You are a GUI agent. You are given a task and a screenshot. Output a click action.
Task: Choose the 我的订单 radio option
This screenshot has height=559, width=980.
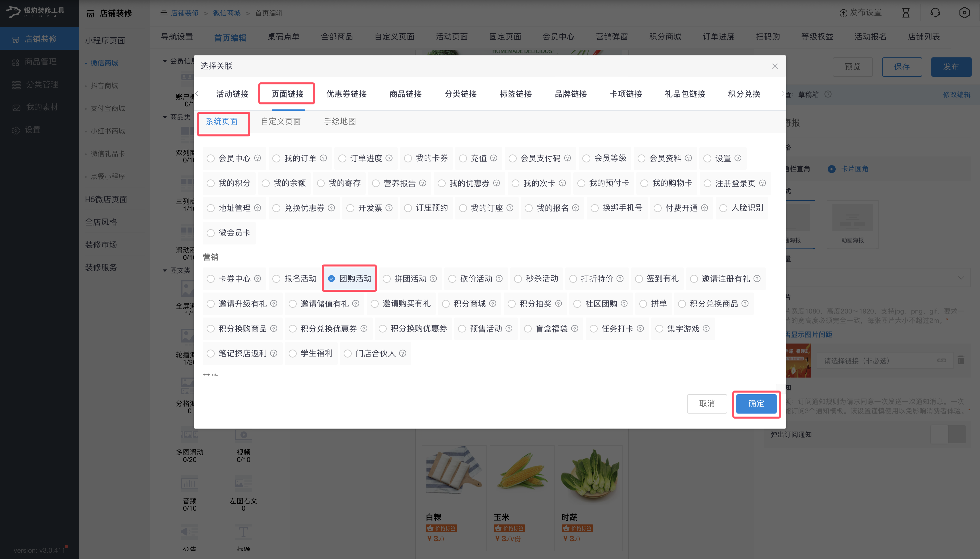(276, 158)
